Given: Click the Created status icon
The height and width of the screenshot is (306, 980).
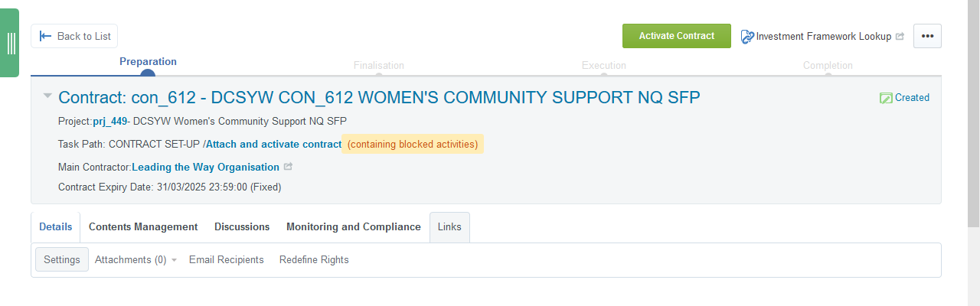Looking at the screenshot, I should pos(886,98).
